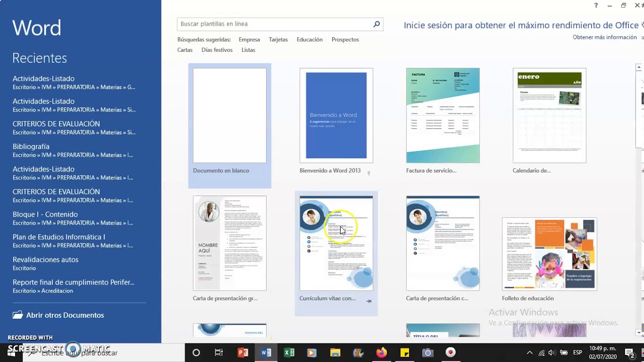The height and width of the screenshot is (362, 644).
Task: Click the Inicie sesión Office sign-in message
Action: pyautogui.click(x=521, y=25)
